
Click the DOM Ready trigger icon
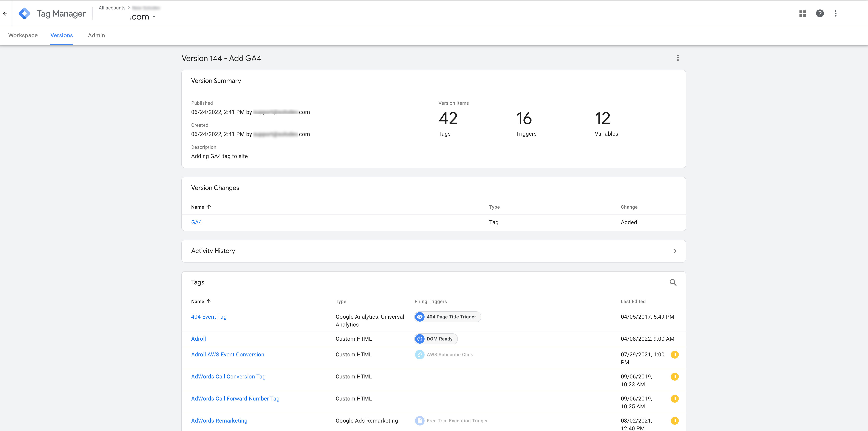point(419,339)
